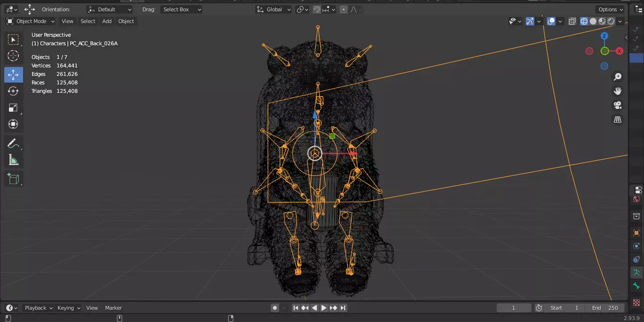Viewport: 644px width, 322px height.
Task: Select the Transform tool
Action: 14,124
